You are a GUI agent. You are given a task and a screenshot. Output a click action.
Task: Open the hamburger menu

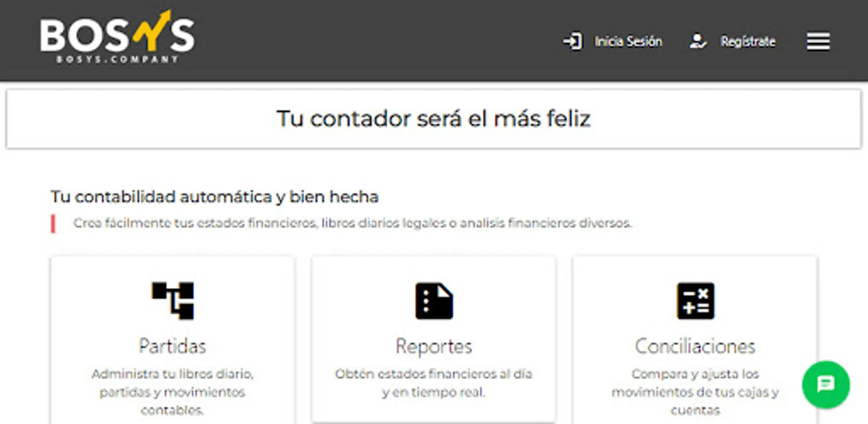818,41
